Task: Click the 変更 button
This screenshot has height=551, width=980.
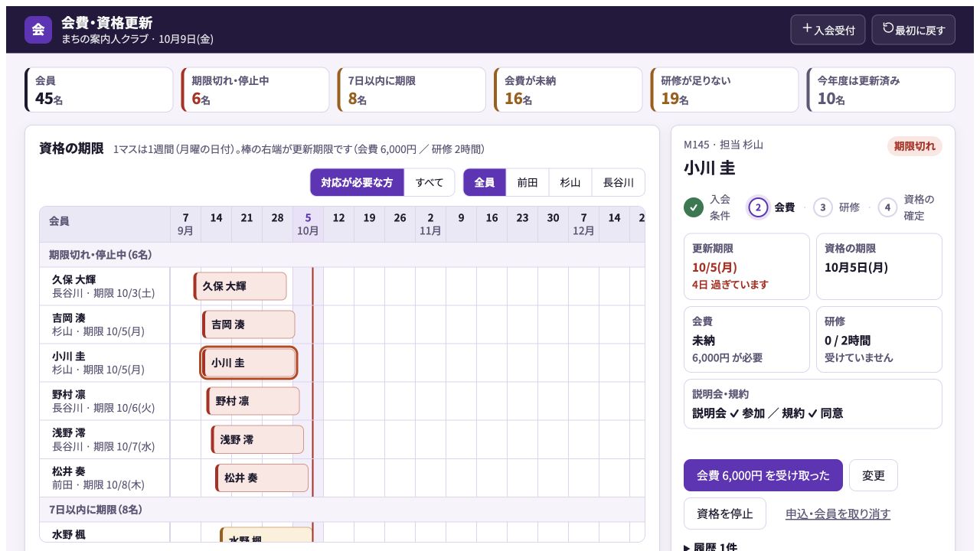Action: (x=874, y=475)
